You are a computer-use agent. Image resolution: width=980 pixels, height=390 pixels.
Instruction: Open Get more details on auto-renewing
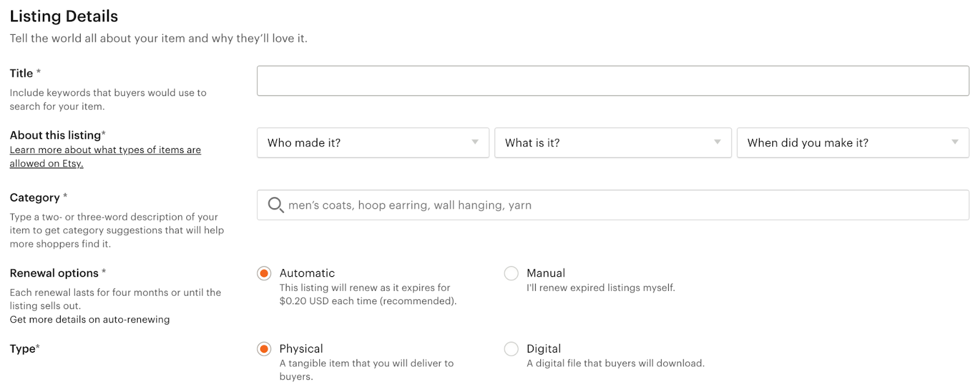pyautogui.click(x=89, y=320)
